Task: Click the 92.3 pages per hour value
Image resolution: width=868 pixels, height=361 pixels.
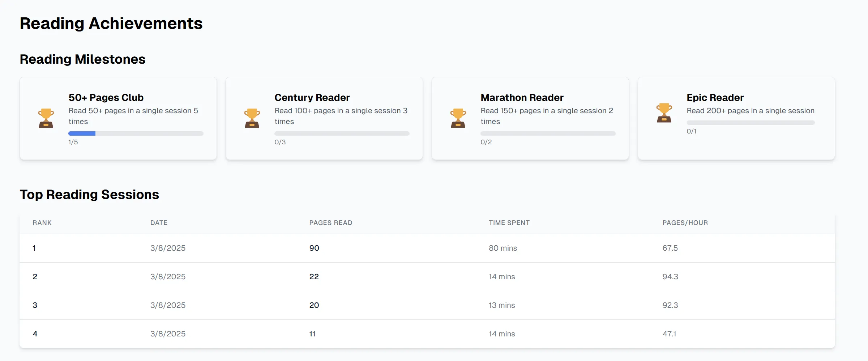Action: tap(670, 305)
